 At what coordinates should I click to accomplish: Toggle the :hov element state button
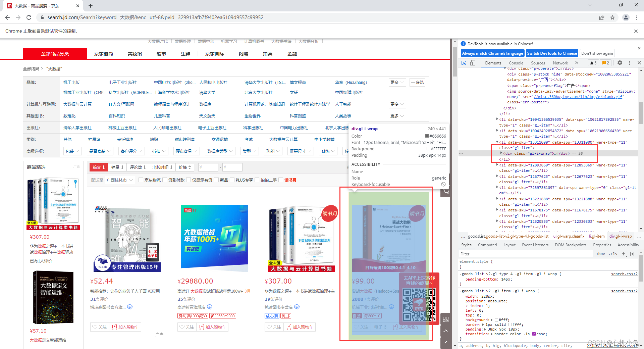[x=600, y=254]
